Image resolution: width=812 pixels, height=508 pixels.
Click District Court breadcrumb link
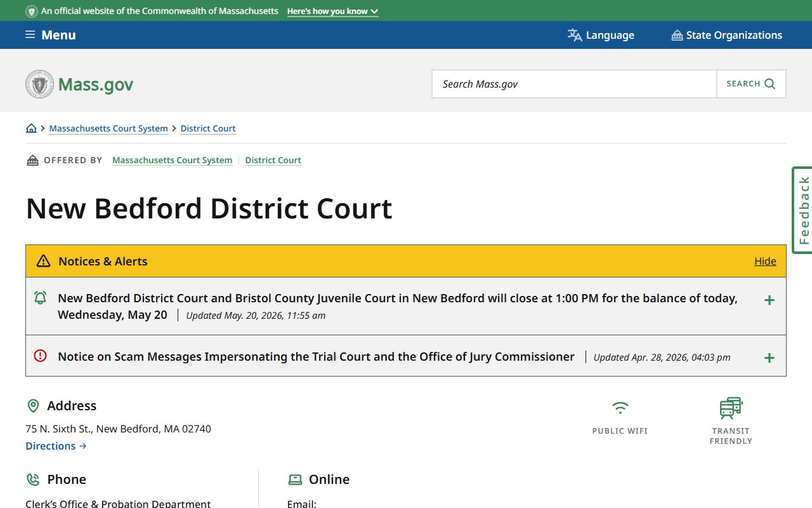pyautogui.click(x=208, y=128)
